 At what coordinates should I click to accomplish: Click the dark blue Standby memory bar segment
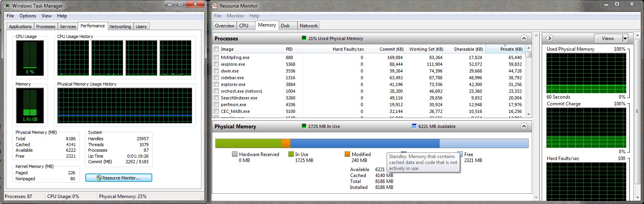(x=365, y=143)
